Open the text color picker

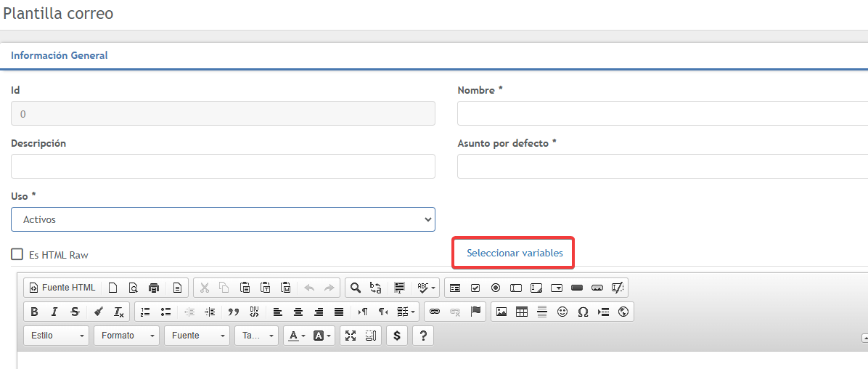(x=296, y=336)
